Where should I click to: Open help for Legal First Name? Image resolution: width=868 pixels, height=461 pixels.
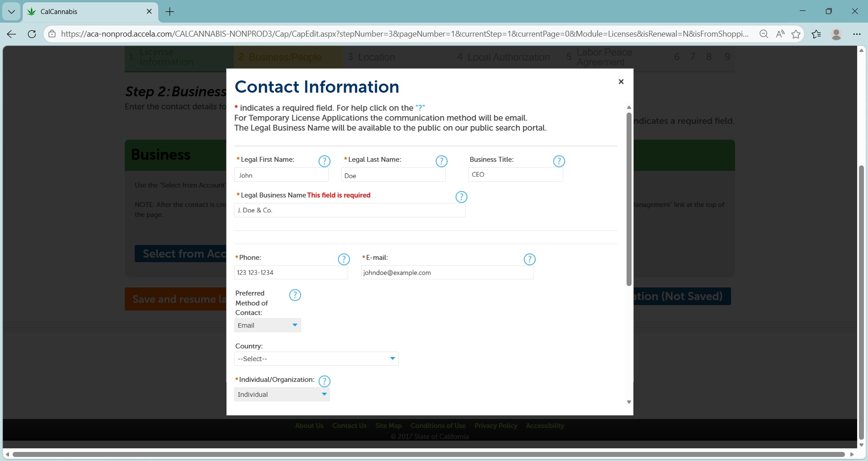(325, 161)
